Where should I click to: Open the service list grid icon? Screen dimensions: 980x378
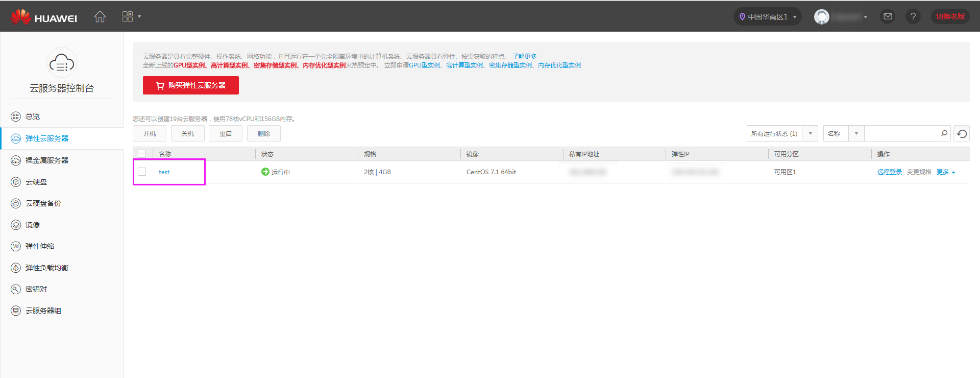pos(128,17)
